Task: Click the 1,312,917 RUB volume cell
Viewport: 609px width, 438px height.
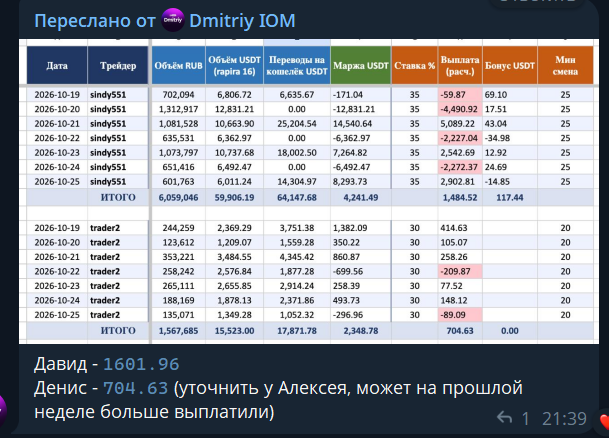Action: coord(178,109)
